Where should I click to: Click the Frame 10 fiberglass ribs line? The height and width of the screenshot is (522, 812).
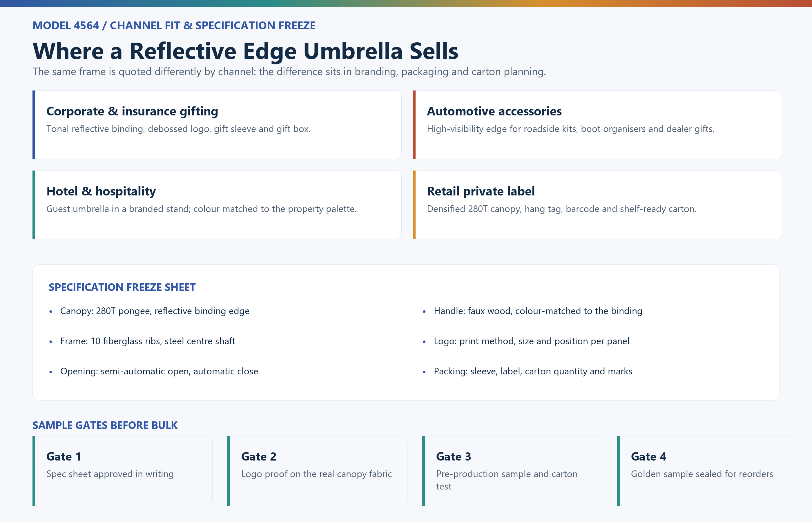click(147, 341)
